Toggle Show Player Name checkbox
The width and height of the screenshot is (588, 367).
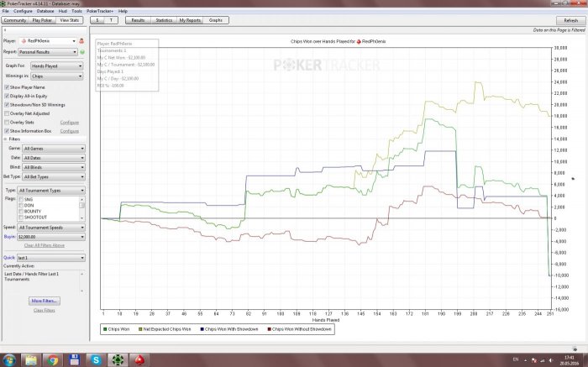click(7, 87)
